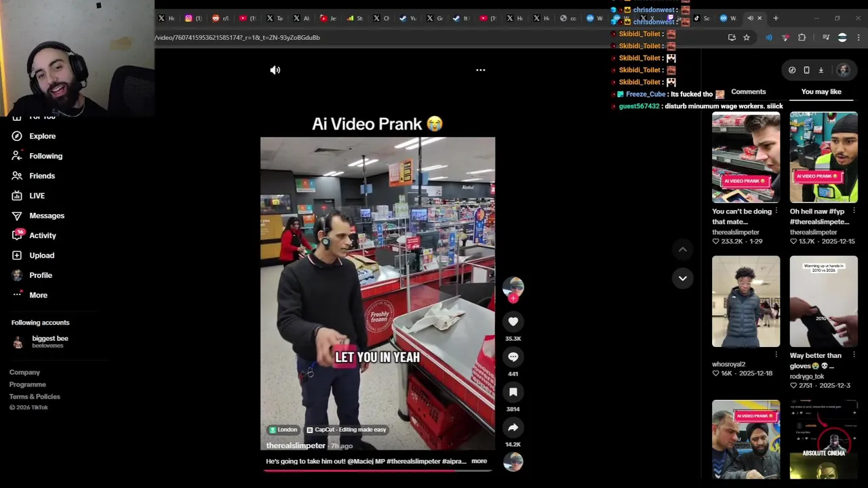Open the profile avatar in the top pill
Screen dimensions: 868x488
tap(843, 70)
